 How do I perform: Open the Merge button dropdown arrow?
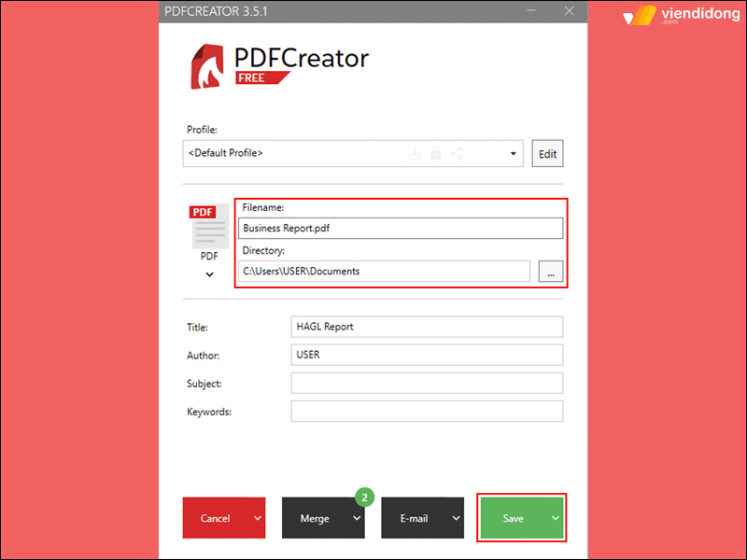coord(357,518)
